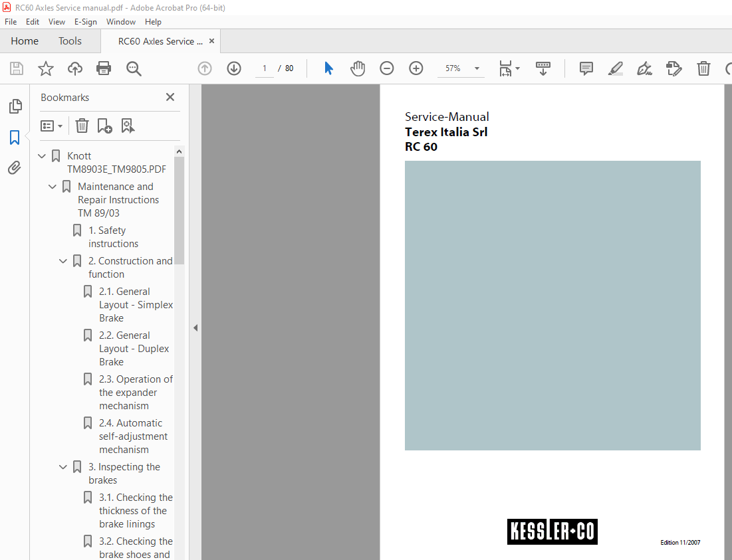
Task: Open bookmark 3.1. Checking the thickness of brake linings
Action: (x=136, y=511)
